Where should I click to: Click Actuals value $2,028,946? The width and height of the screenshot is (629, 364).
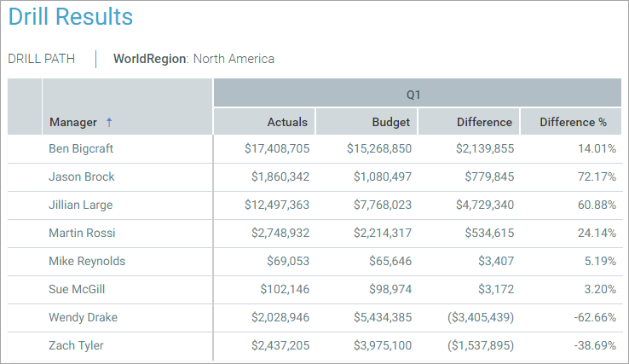280,317
